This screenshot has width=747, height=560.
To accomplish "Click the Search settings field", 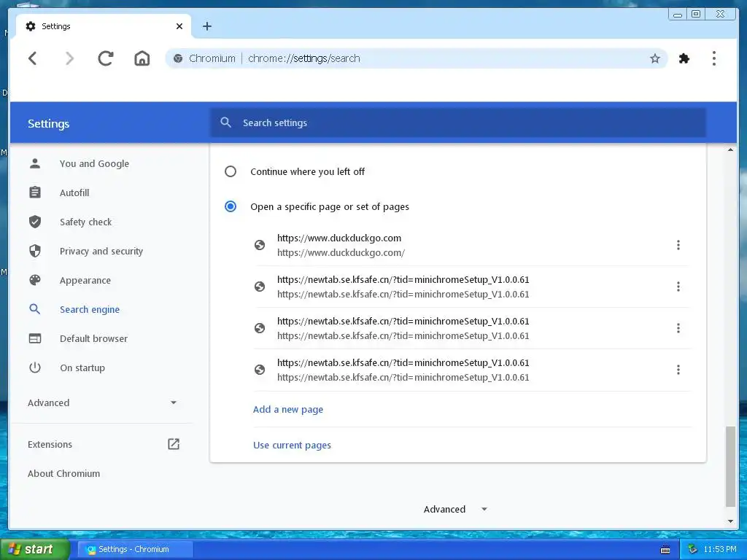I will tap(458, 122).
